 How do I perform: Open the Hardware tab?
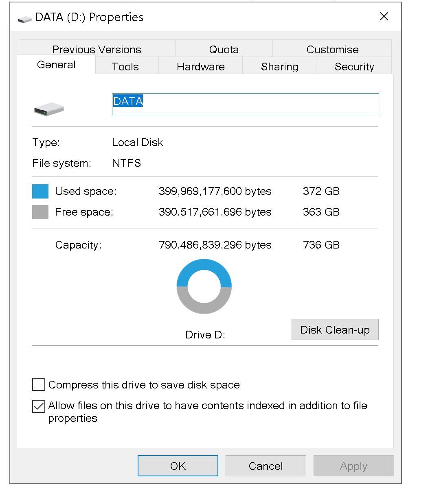(200, 67)
